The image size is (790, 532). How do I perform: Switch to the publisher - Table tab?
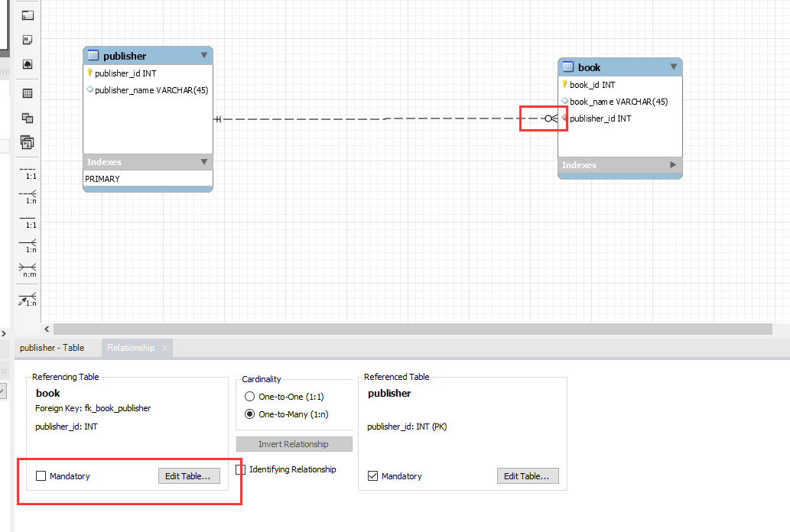51,347
